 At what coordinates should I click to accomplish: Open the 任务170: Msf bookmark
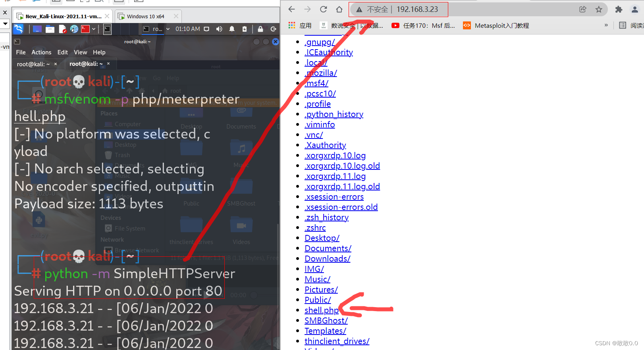(423, 25)
